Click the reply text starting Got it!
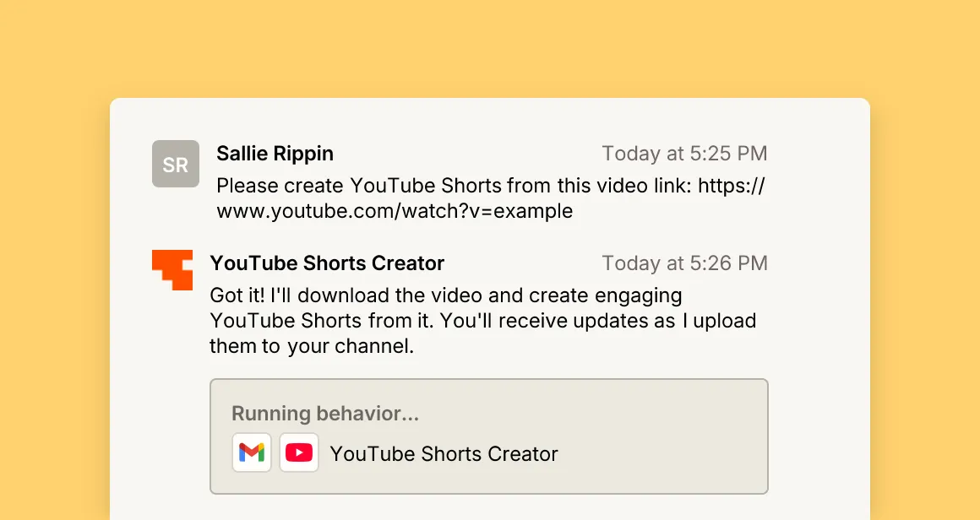Screen dimensions: 980x520 (483, 320)
